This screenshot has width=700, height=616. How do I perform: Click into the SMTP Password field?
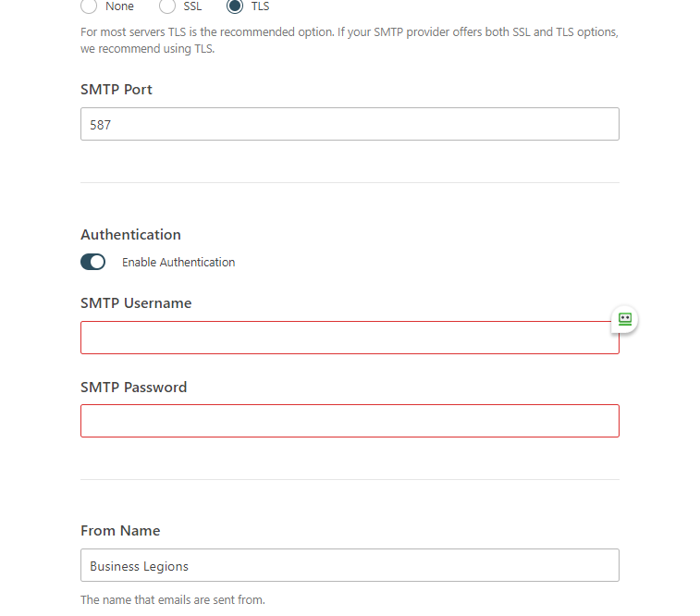click(x=350, y=421)
